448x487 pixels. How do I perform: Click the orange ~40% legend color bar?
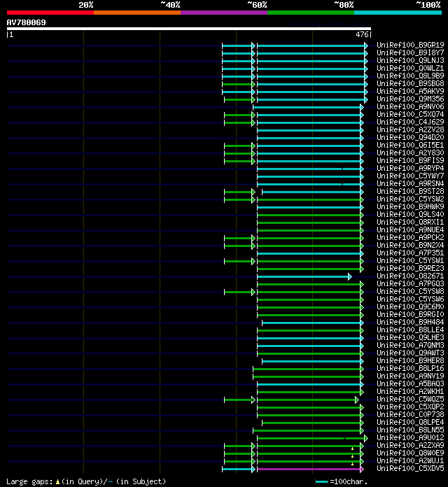[x=137, y=13]
